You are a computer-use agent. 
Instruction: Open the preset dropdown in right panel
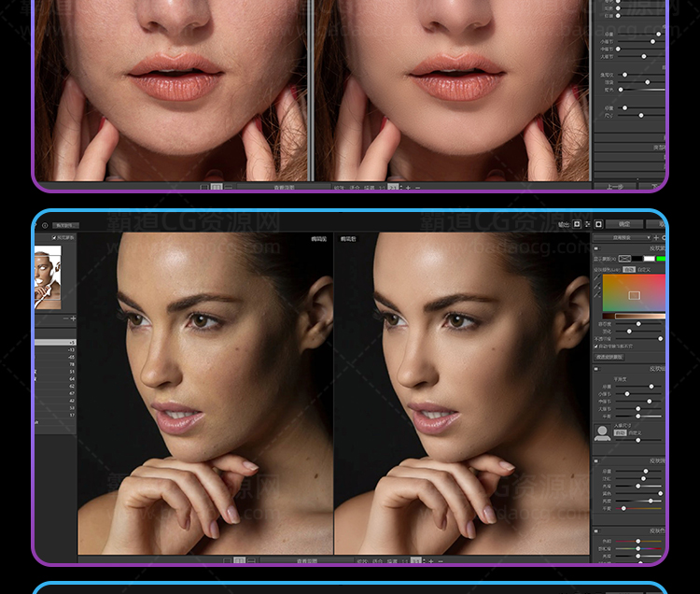(622, 237)
